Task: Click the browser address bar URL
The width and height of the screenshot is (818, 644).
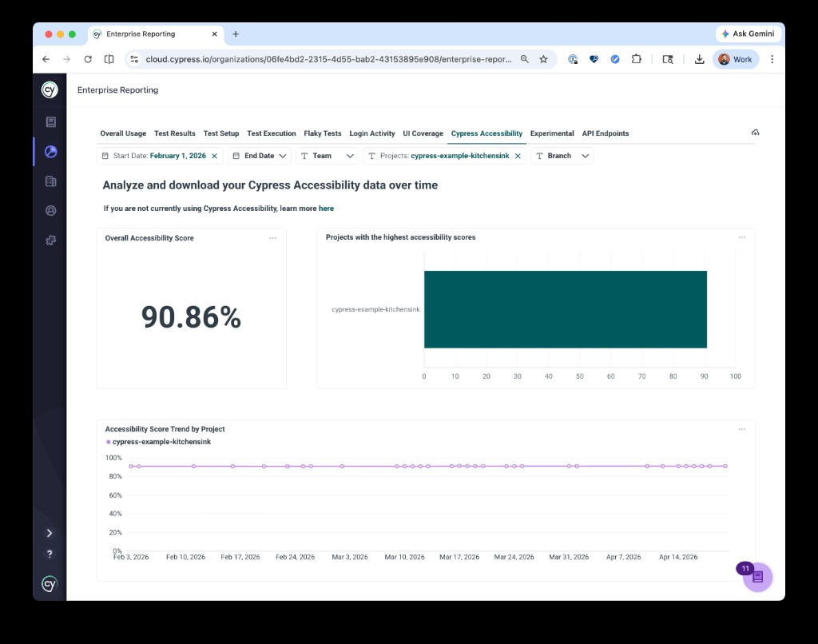Action: coord(328,59)
